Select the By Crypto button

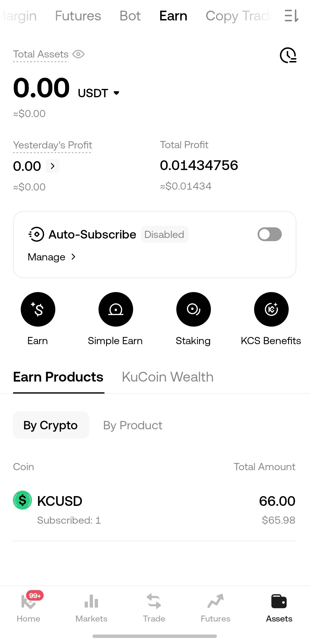coord(51,425)
